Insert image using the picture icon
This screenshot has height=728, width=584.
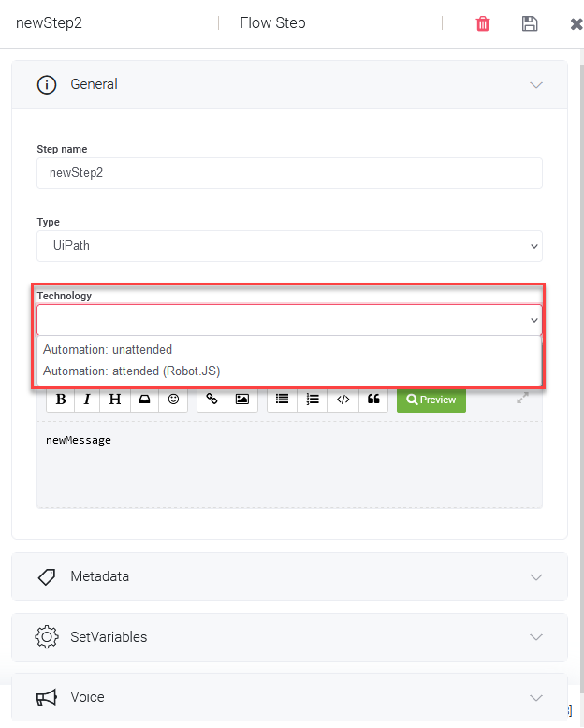coord(241,400)
